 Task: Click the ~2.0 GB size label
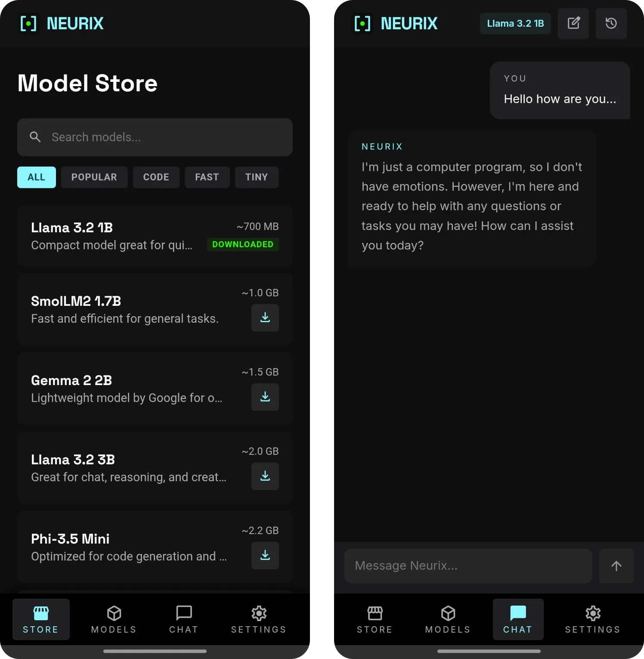260,451
